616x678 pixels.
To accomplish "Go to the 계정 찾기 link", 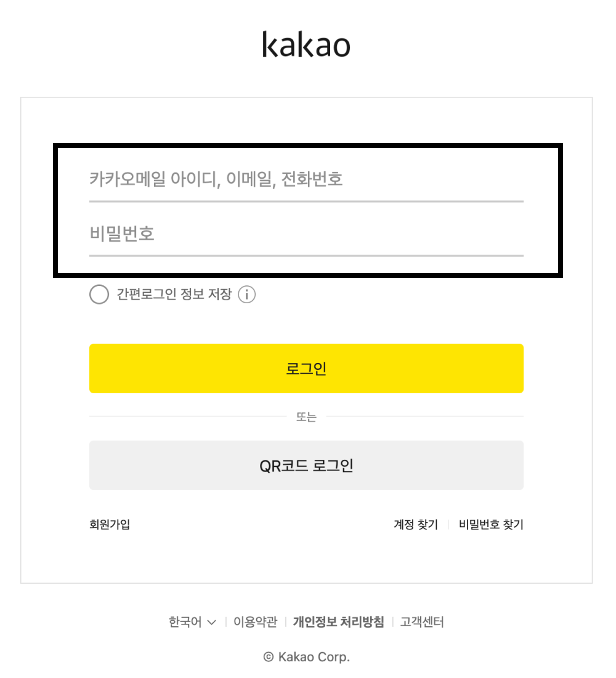I will point(416,525).
